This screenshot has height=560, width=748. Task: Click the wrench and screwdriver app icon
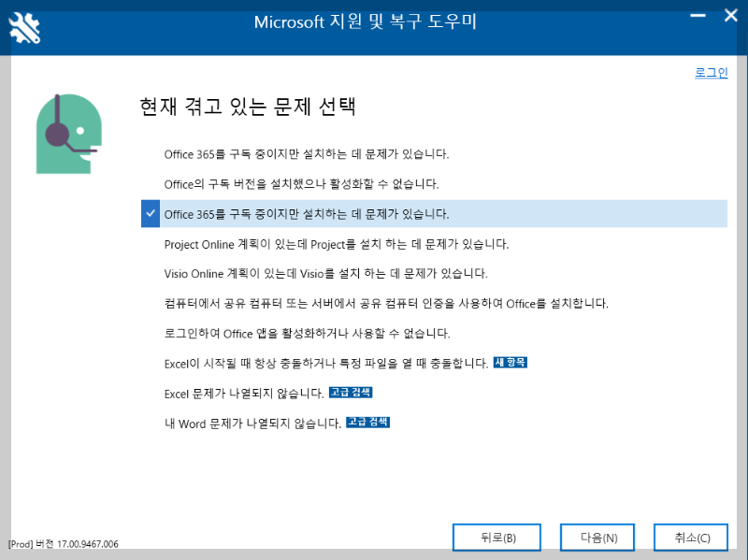coord(25,28)
